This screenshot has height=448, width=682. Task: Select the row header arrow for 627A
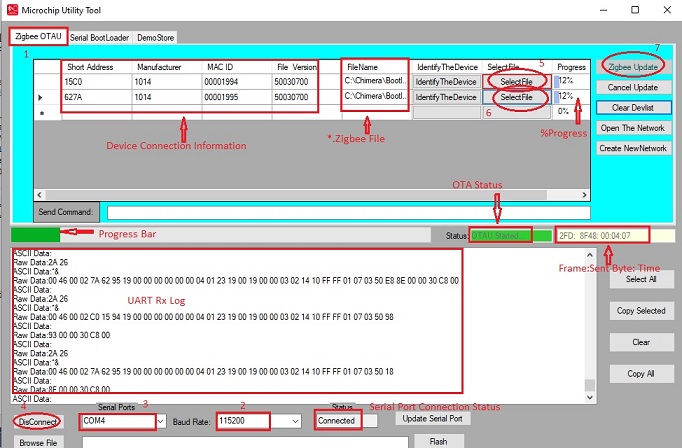click(41, 97)
